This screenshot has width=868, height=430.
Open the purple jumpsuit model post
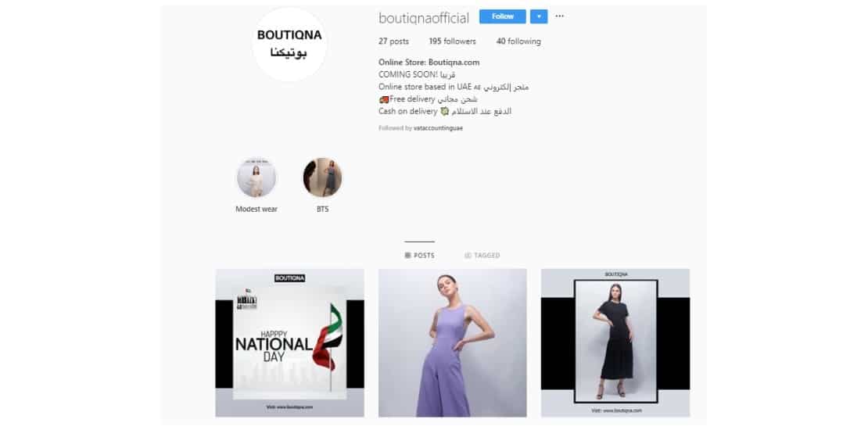452,342
